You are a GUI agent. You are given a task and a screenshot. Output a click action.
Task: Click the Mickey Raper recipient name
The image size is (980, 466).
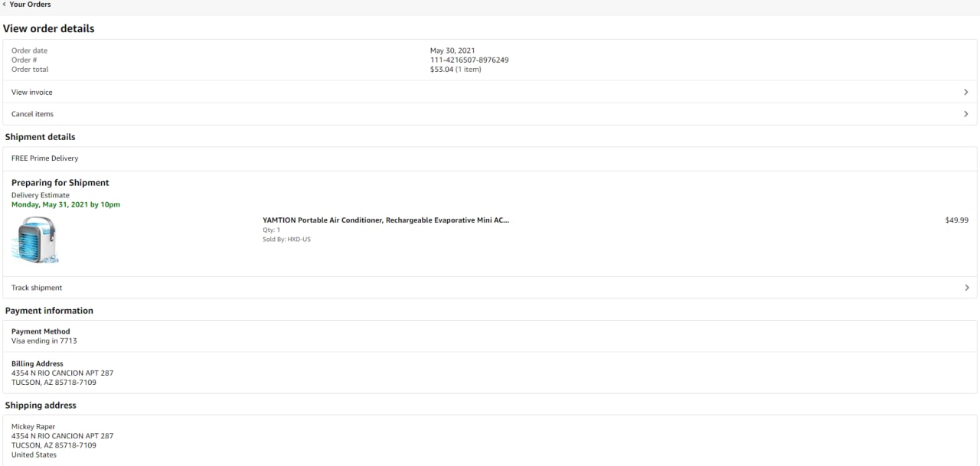(34, 427)
